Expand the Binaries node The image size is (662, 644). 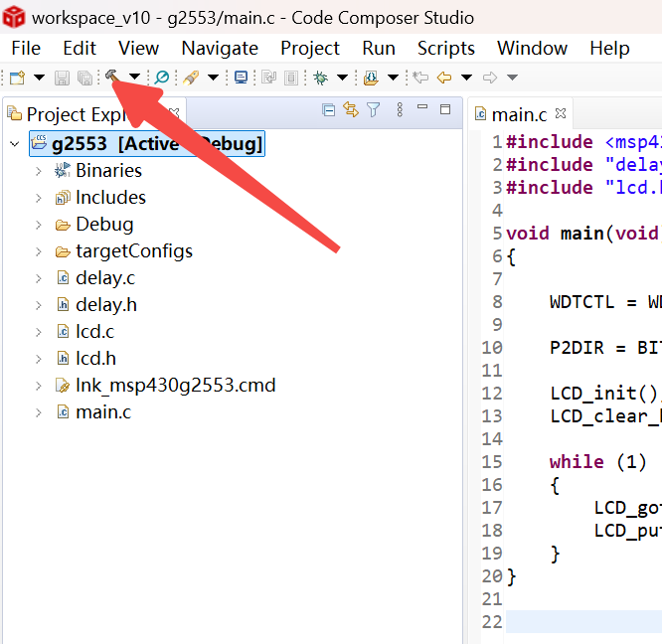(x=39, y=171)
